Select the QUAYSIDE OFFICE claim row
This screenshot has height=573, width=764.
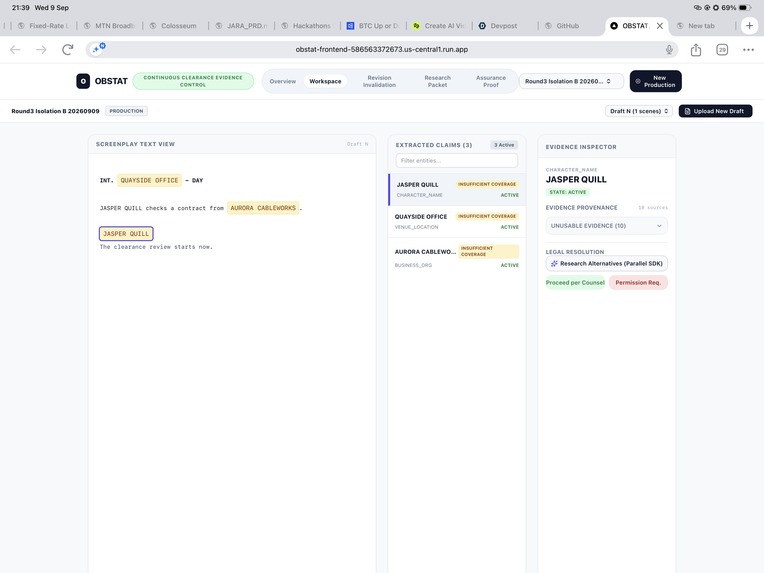[x=457, y=222]
